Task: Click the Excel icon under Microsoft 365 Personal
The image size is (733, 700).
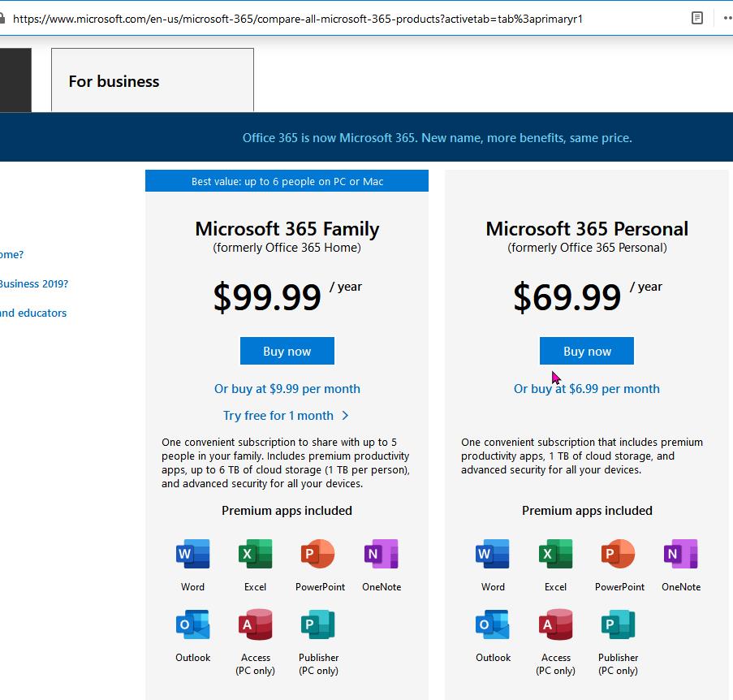Action: point(555,554)
